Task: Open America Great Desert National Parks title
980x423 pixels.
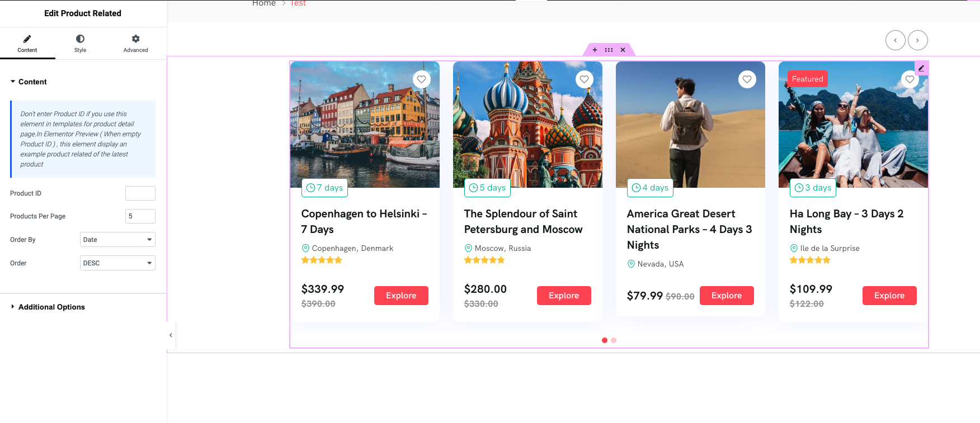Action: (689, 229)
